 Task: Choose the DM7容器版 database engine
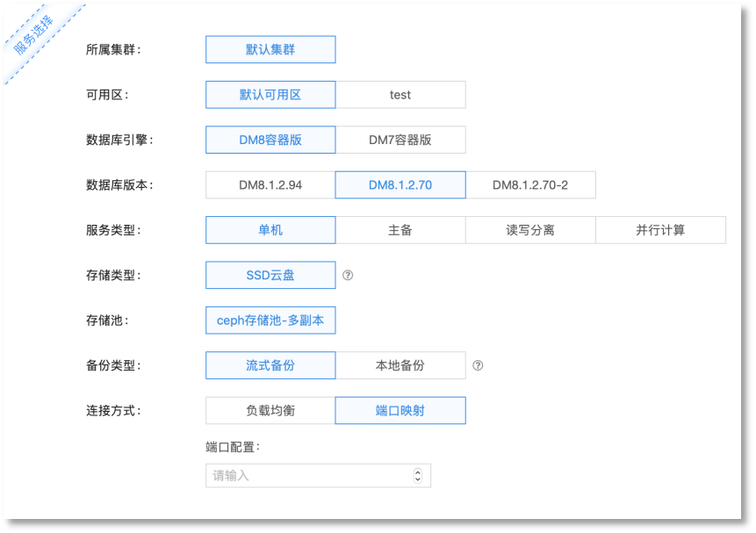400,140
